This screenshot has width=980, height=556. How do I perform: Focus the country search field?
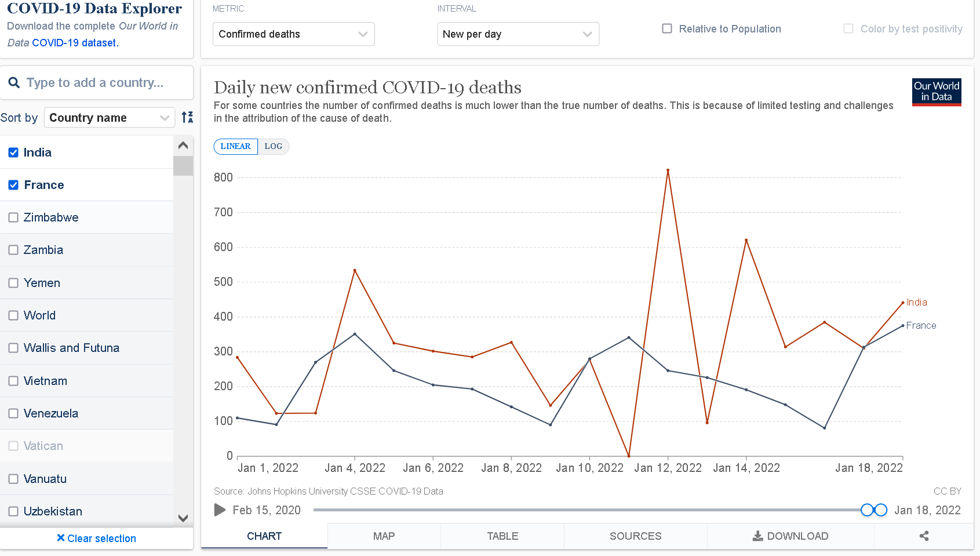[96, 82]
